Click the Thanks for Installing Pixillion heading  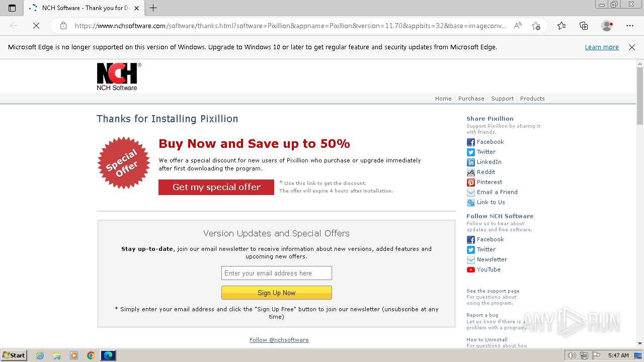pyautogui.click(x=167, y=119)
